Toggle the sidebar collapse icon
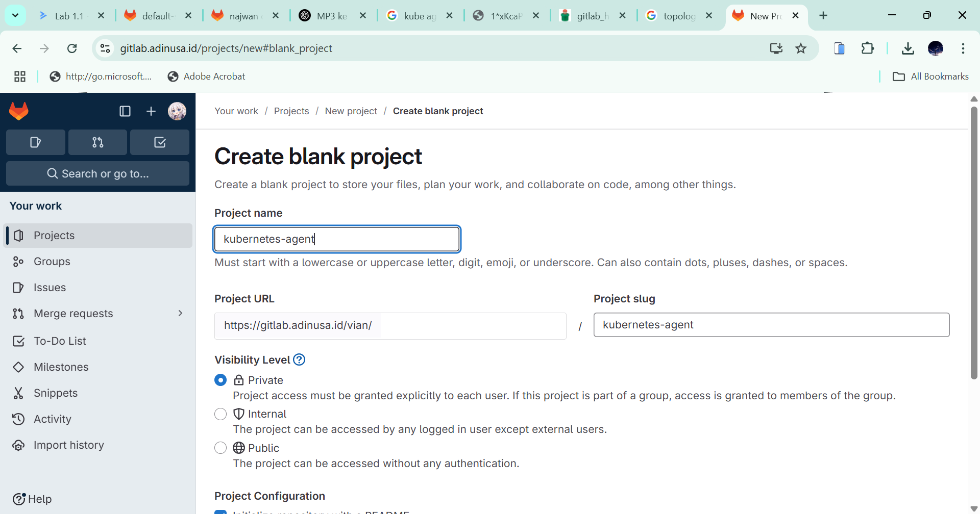The image size is (980, 514). pos(125,111)
